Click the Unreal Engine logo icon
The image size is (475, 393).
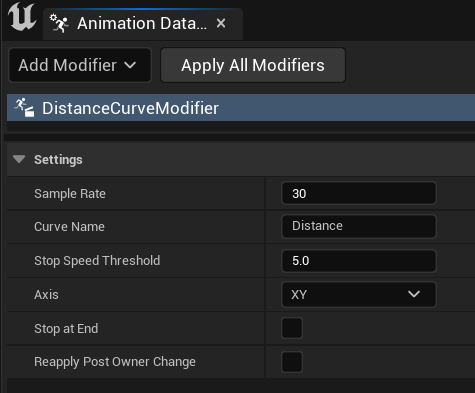[x=22, y=17]
